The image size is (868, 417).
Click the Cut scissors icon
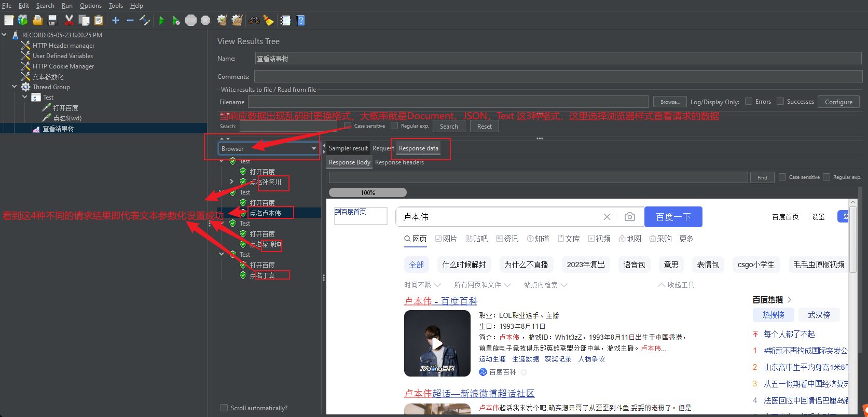(x=69, y=20)
